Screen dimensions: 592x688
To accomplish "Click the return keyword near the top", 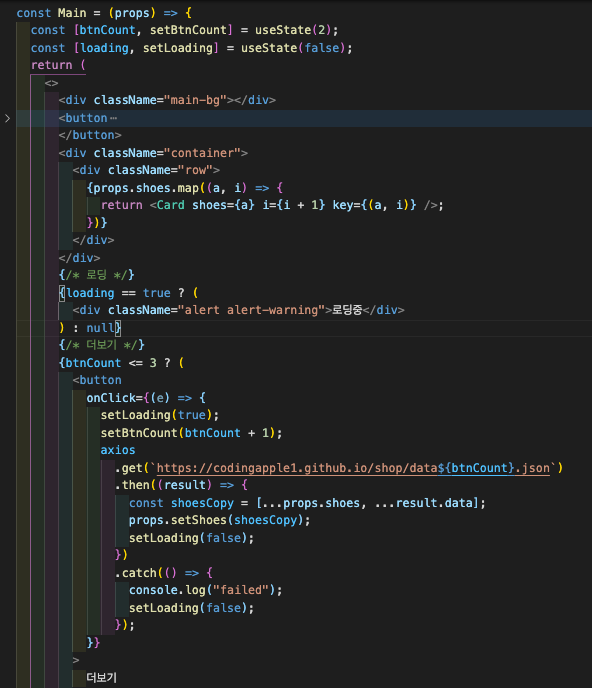I will pyautogui.click(x=51, y=65).
